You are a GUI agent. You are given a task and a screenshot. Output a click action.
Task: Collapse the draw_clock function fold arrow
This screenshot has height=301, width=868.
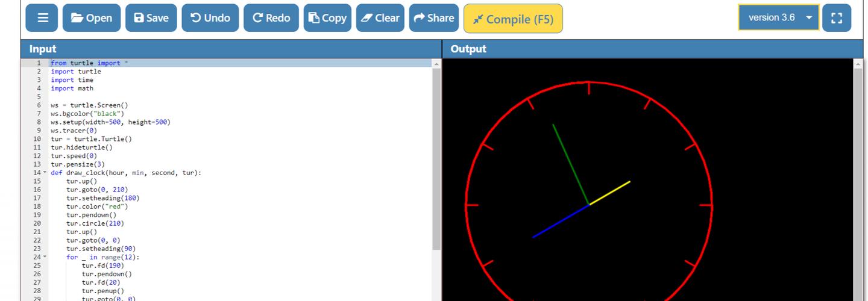coord(44,173)
